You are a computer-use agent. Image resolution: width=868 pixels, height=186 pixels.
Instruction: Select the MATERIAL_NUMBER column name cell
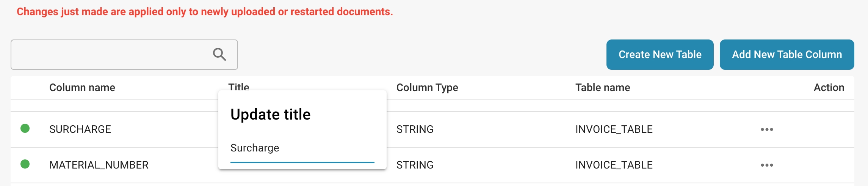(99, 165)
